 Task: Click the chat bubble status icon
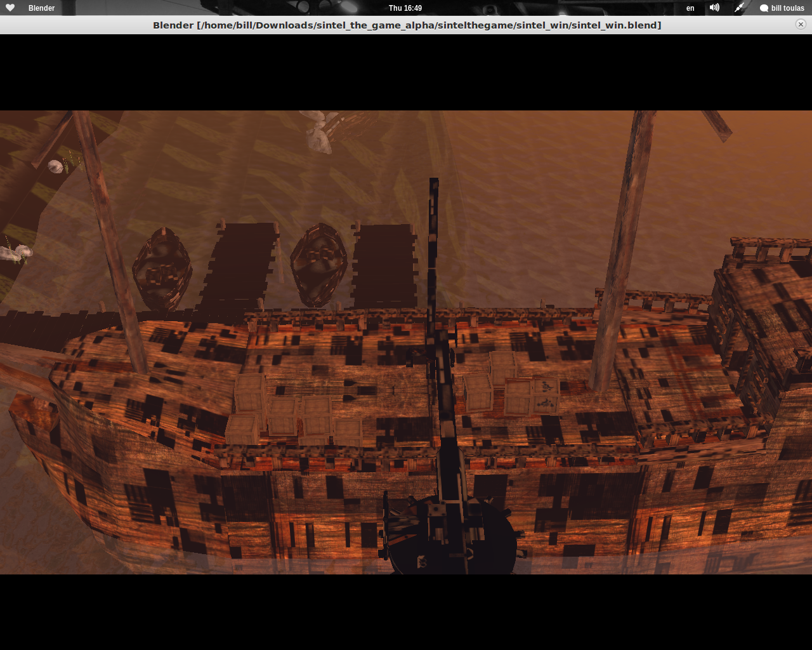(764, 8)
